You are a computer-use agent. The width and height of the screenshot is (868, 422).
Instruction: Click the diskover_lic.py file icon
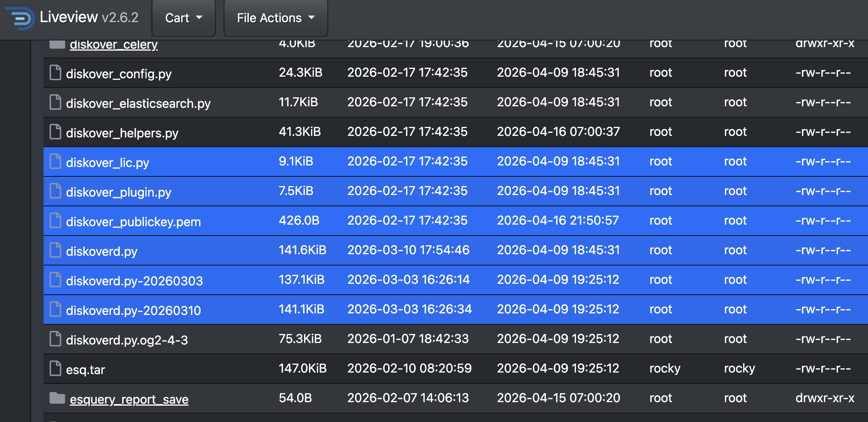(x=56, y=162)
